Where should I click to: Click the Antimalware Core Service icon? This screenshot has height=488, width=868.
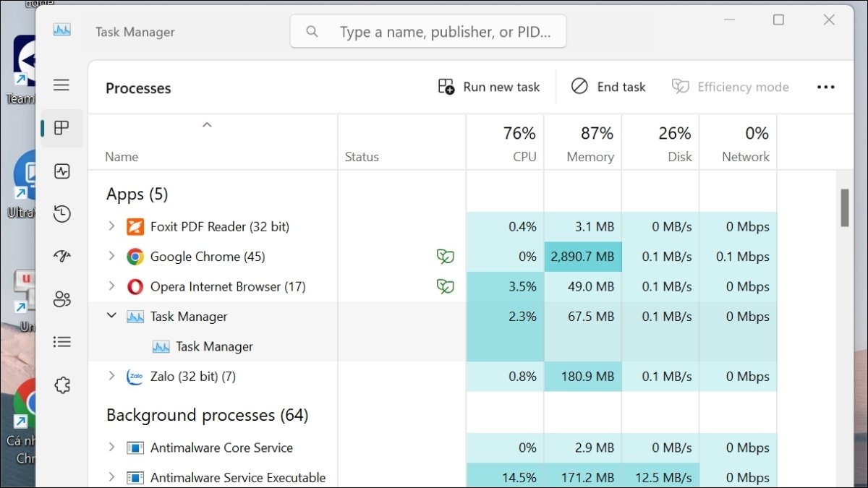(135, 448)
